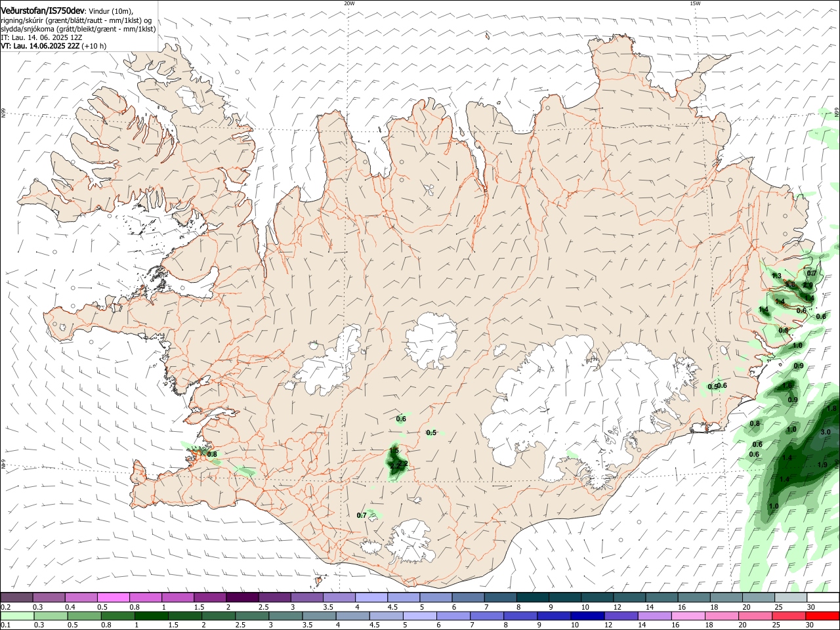Image resolution: width=840 pixels, height=630 pixels.
Task: Pick the darkest purple 2–2.5 swatch, upper scale
Action: click(241, 597)
